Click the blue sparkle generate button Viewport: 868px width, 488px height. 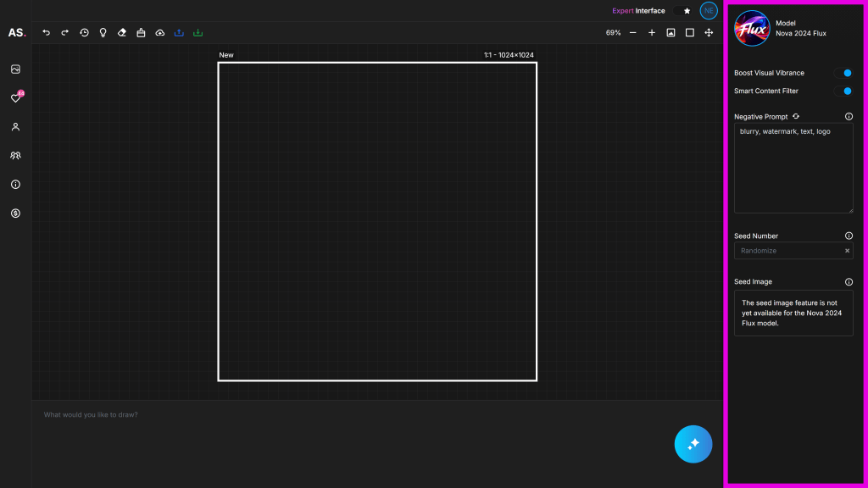(693, 444)
